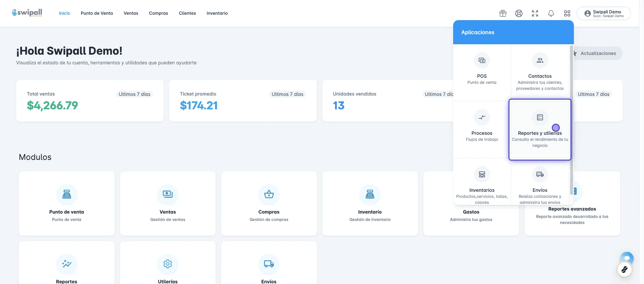Click the Punto de venta module icon

(67, 194)
